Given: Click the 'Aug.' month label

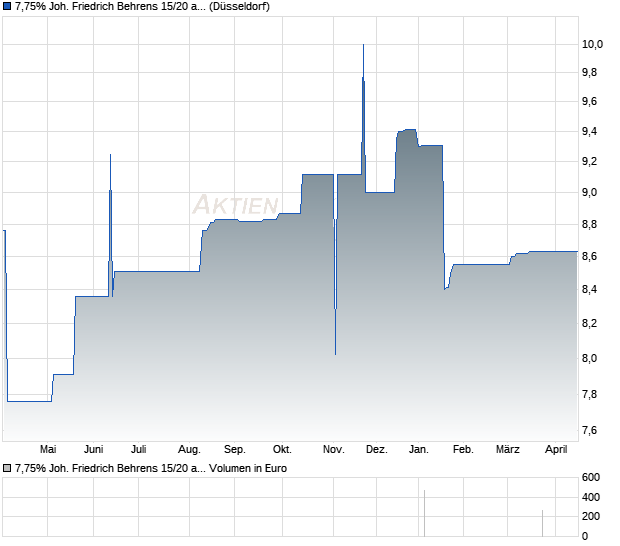Looking at the screenshot, I should coord(189,450).
